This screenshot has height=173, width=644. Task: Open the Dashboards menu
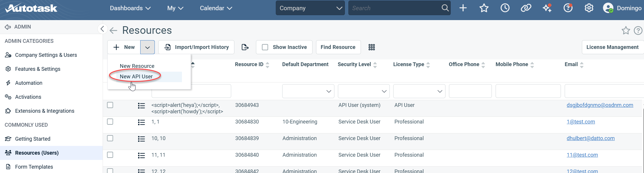coord(130,8)
